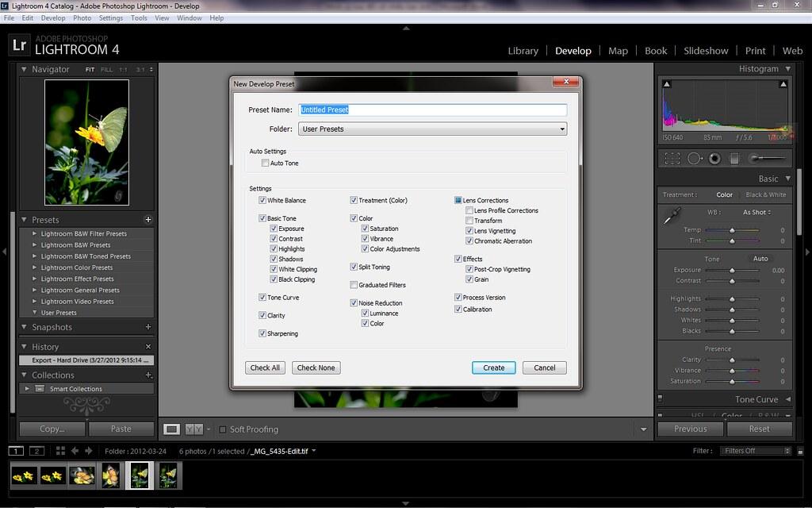Open grid view icon in filmstrip bar
Screen dimensions: 812x508
pos(60,451)
